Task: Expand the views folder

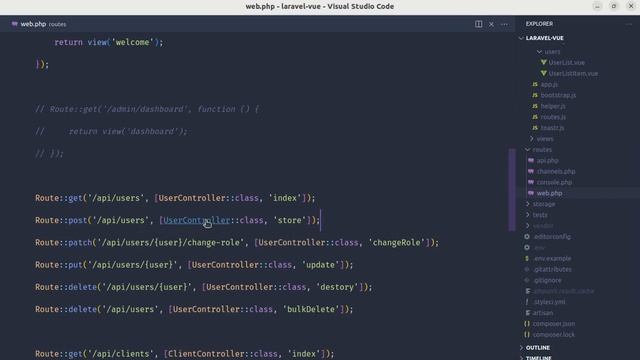Action: [x=532, y=139]
